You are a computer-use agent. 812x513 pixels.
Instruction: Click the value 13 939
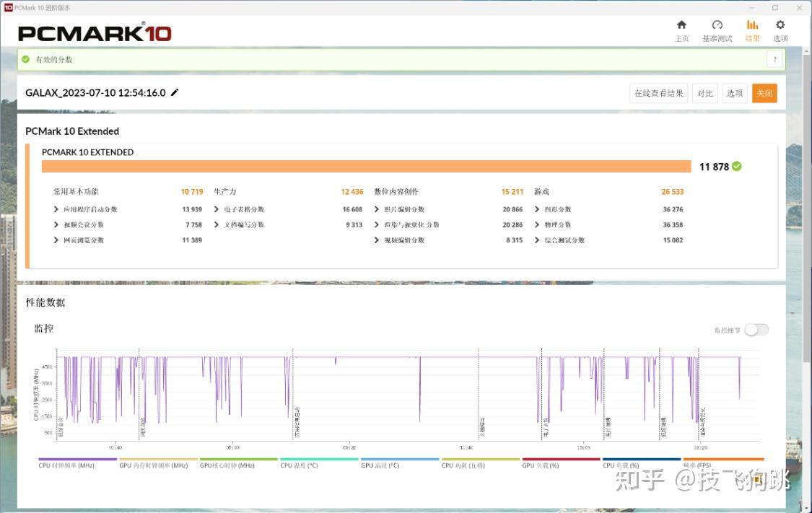(x=192, y=209)
